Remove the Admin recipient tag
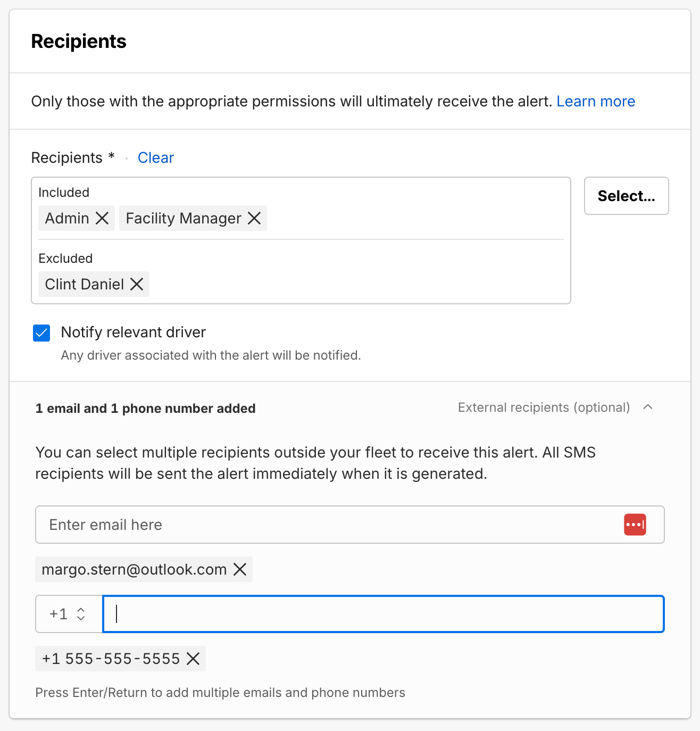The height and width of the screenshot is (731, 700). tap(102, 218)
